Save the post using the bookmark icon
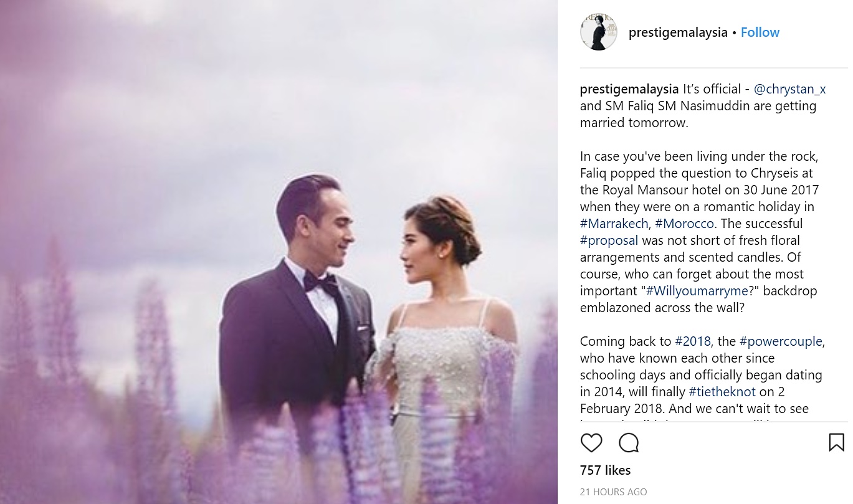Image resolution: width=853 pixels, height=504 pixels. pyautogui.click(x=837, y=442)
